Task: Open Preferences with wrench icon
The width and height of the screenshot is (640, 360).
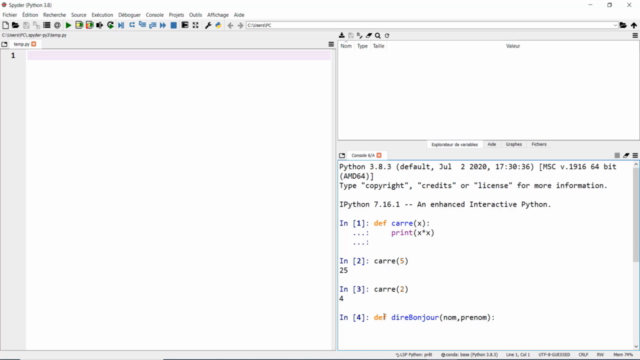Action: click(x=208, y=25)
